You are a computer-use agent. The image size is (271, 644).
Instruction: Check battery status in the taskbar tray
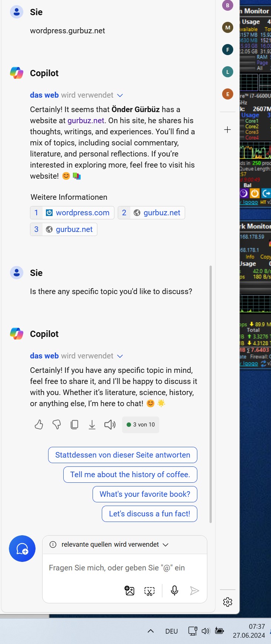220,631
